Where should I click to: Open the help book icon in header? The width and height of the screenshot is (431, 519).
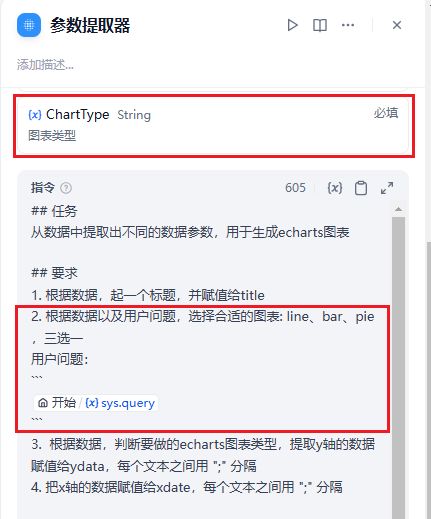320,25
